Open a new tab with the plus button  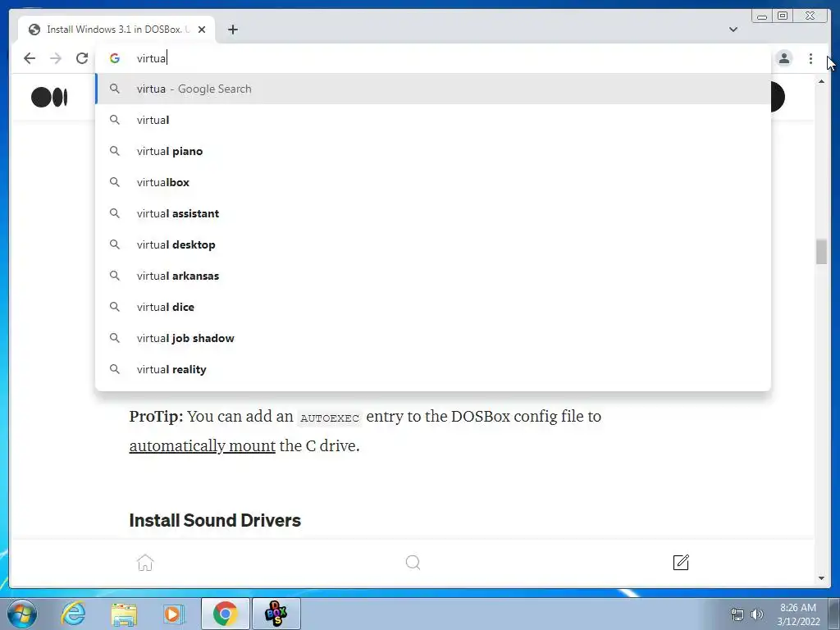pyautogui.click(x=232, y=30)
